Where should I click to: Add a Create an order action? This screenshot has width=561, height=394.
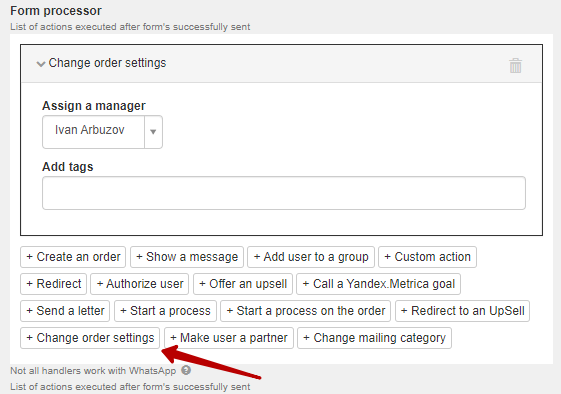coord(73,257)
